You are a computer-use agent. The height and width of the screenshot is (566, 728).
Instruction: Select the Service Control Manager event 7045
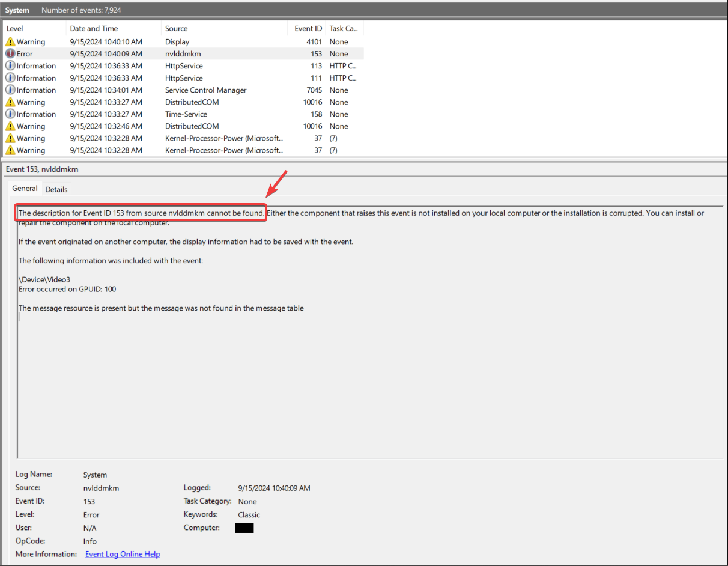183,90
